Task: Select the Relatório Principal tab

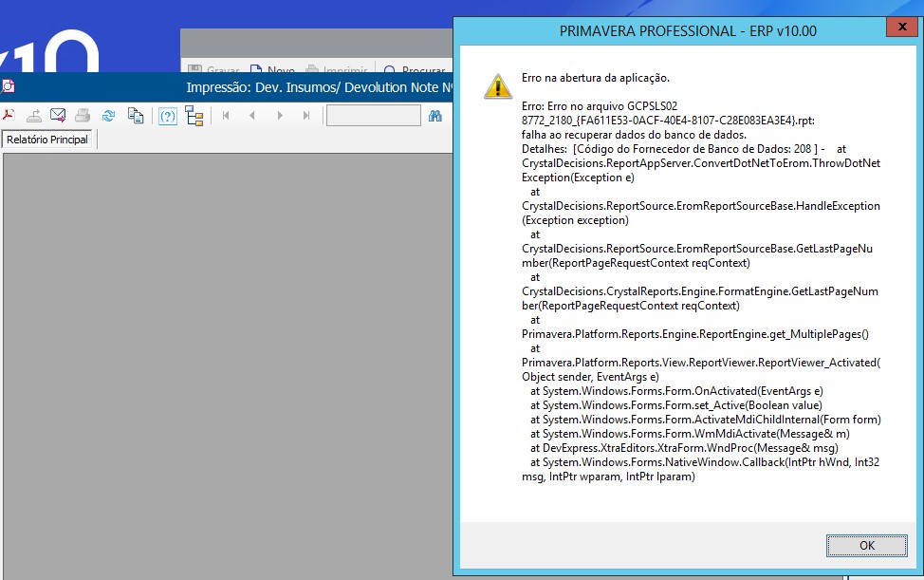Action: [47, 140]
